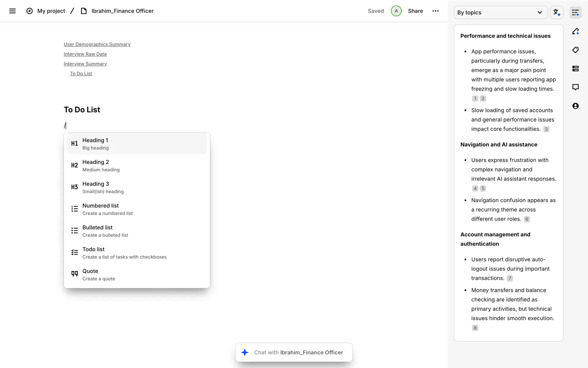Open the tags panel icon
The width and height of the screenshot is (588, 368).
pyautogui.click(x=575, y=50)
